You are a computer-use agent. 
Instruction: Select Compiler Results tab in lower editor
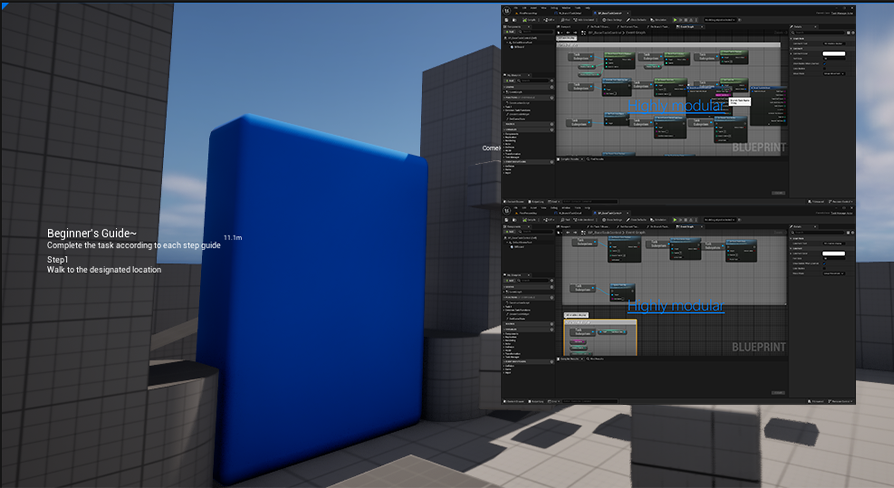click(569, 359)
